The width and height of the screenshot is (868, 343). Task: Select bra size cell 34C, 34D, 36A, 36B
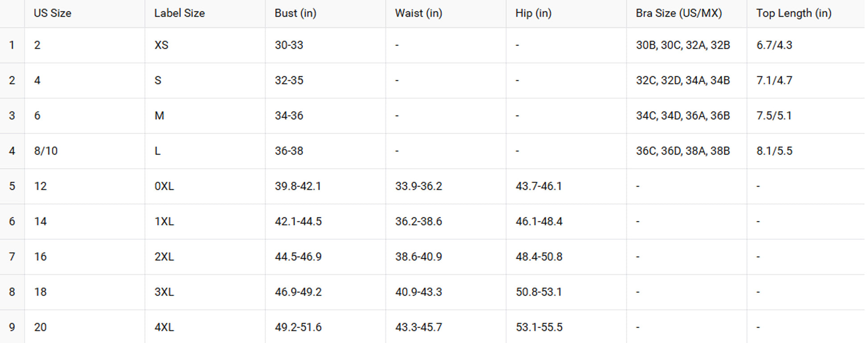pos(682,116)
